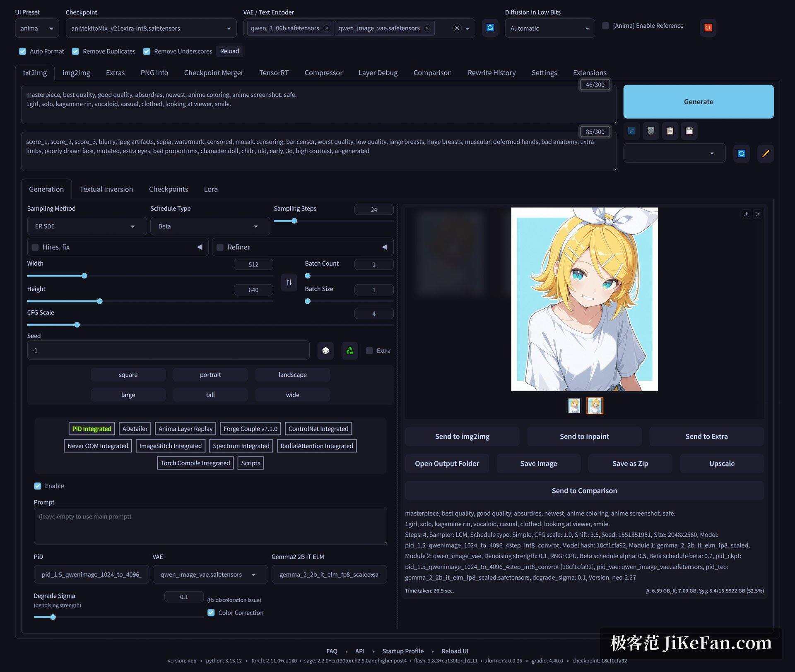This screenshot has width=795, height=672.
Task: Click Send to img2img
Action: 462,437
